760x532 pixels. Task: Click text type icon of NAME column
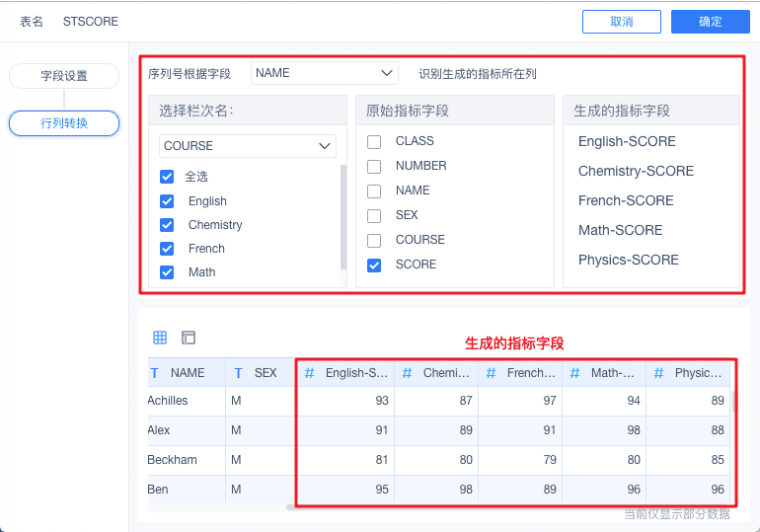point(155,373)
